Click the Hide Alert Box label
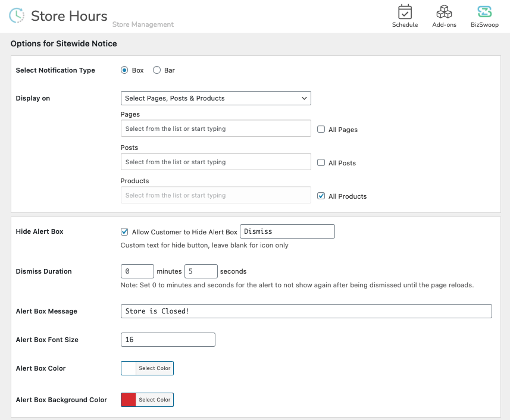510x420 pixels. (x=39, y=231)
